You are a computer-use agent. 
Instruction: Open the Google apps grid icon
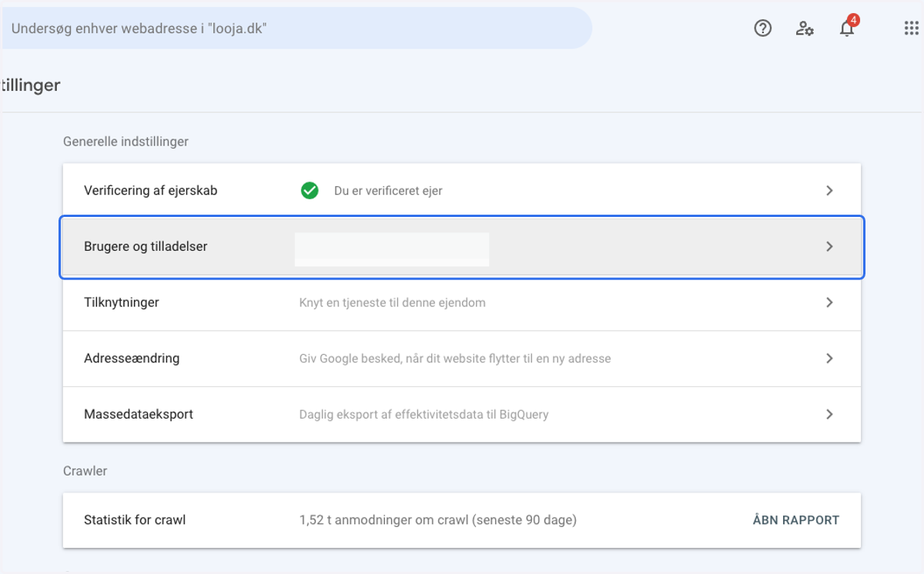(x=911, y=28)
